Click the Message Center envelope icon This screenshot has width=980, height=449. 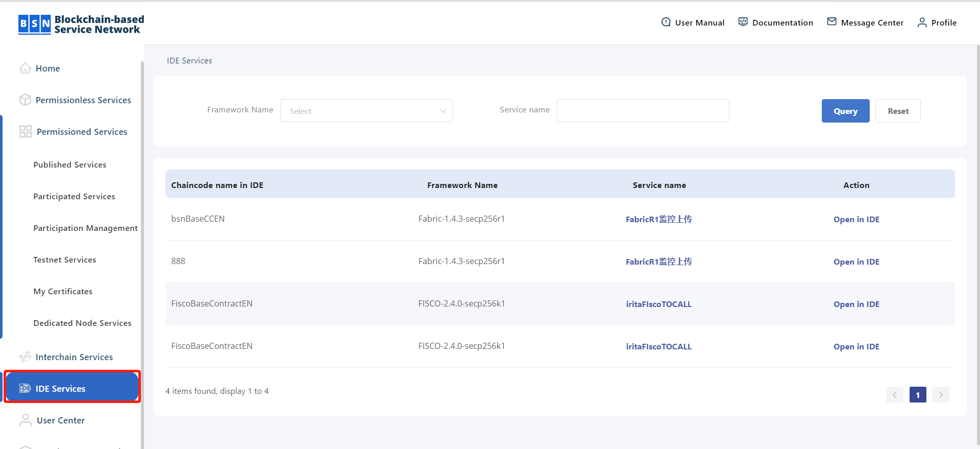(832, 22)
